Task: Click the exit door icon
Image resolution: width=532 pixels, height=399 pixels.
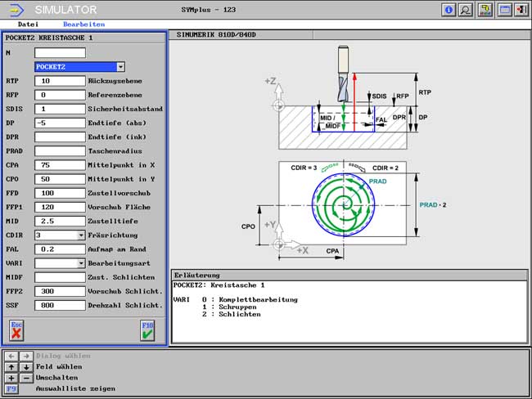Action: point(521,10)
